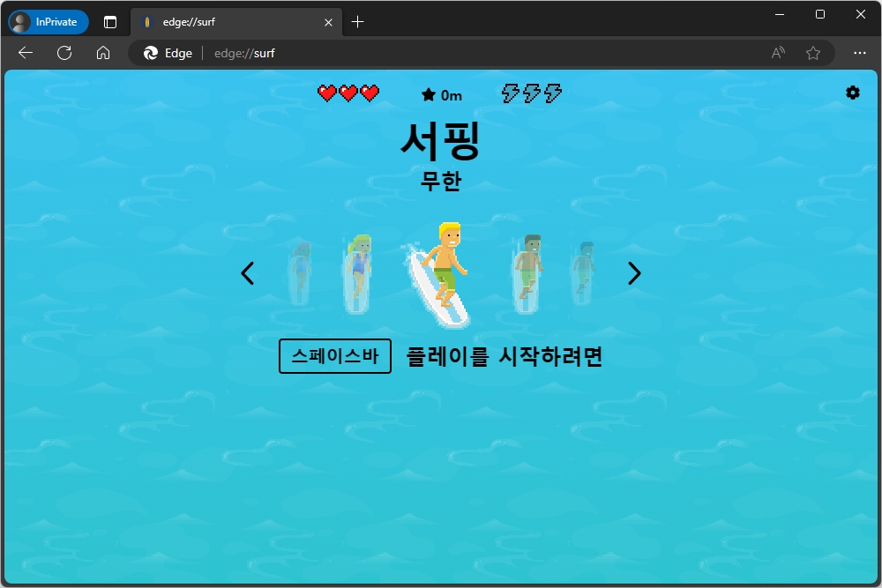Refresh the edge://surf page
This screenshot has width=882, height=588.
[x=64, y=53]
